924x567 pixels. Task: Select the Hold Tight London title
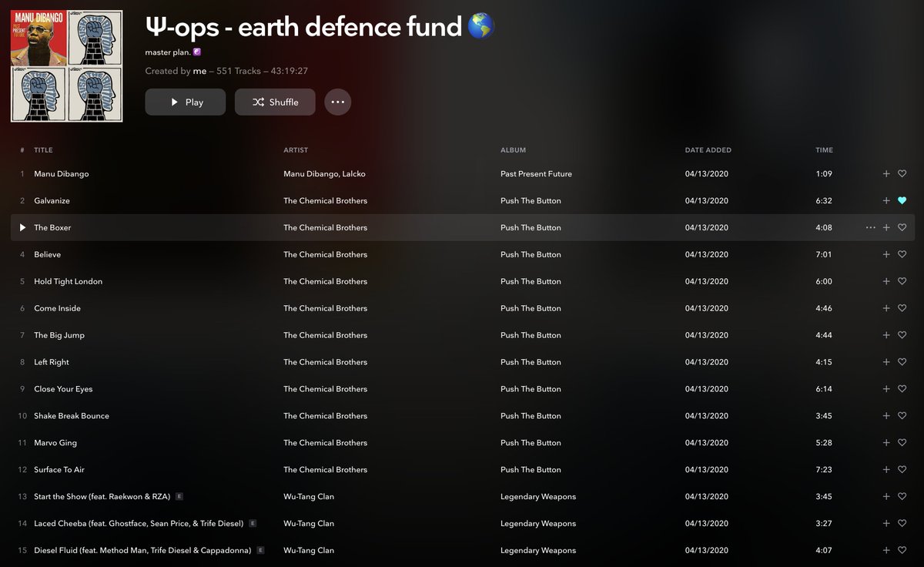coord(68,282)
